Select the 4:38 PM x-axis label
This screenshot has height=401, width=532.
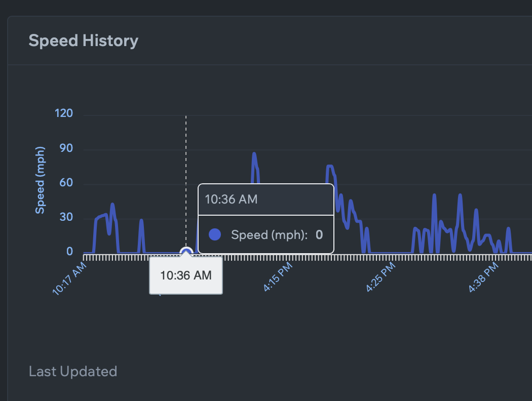483,277
